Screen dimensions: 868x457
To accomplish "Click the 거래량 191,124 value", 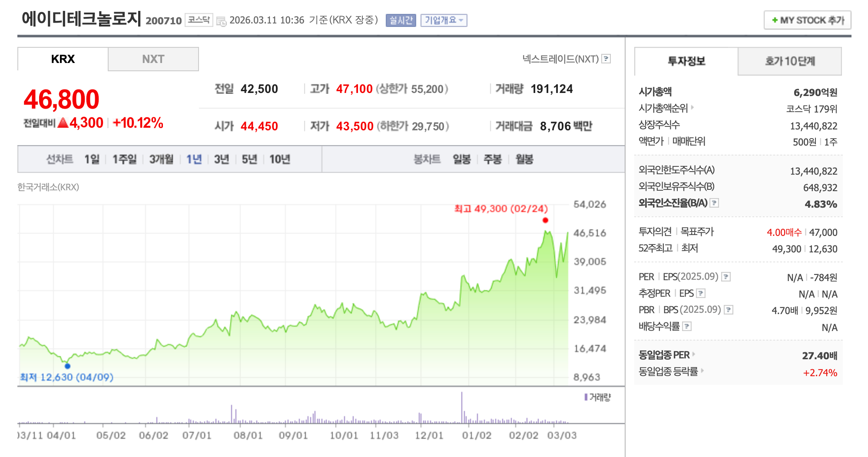I will click(x=552, y=89).
